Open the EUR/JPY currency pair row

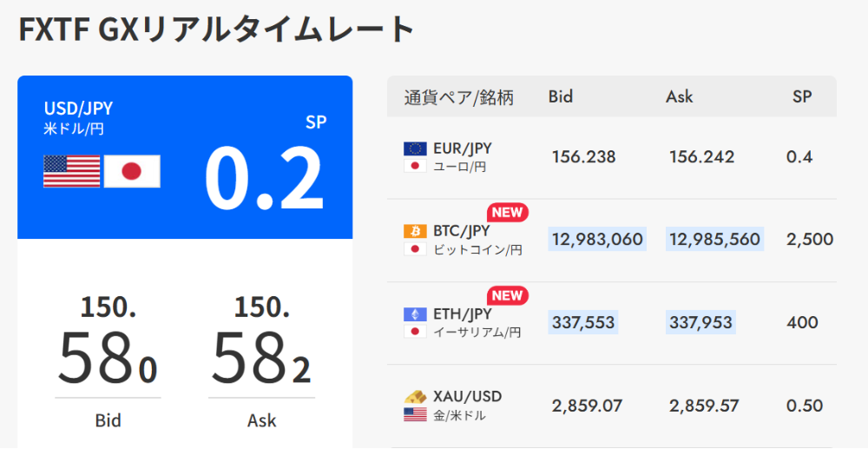tap(462, 149)
